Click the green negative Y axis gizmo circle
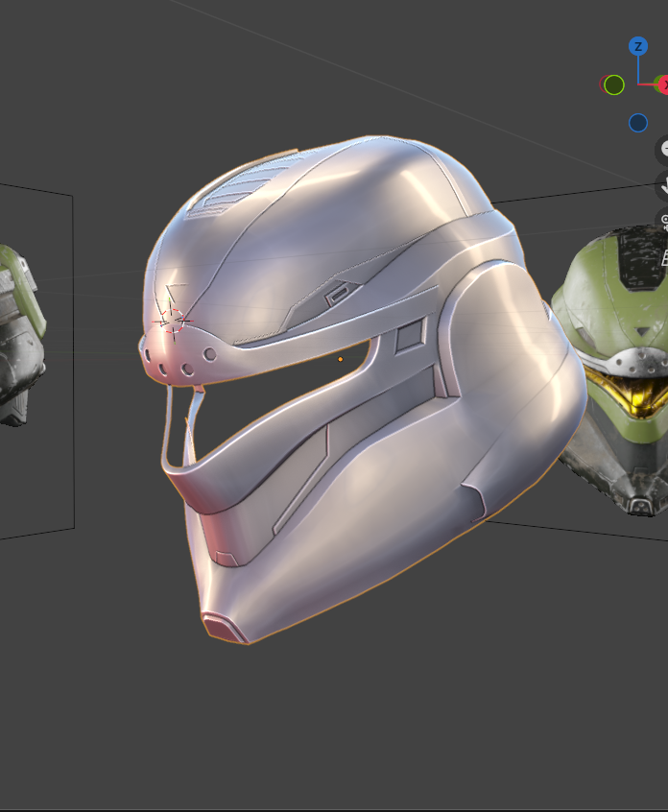 [x=614, y=84]
